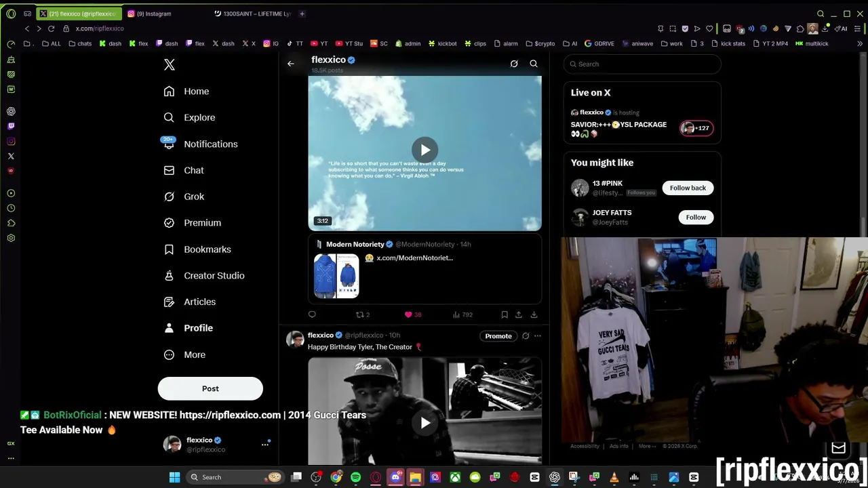
Task: Open the Home menu item
Action: point(186,91)
